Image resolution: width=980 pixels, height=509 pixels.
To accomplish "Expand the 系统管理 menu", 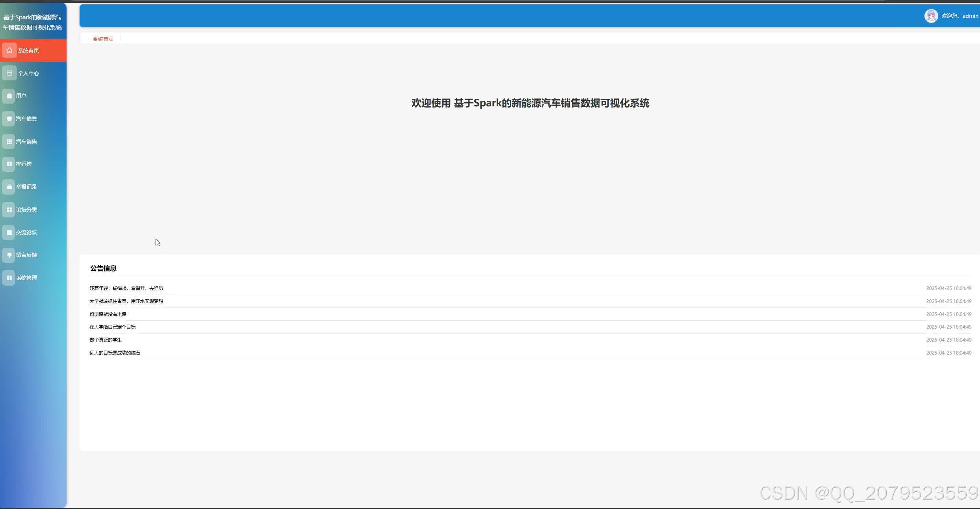I will [26, 278].
